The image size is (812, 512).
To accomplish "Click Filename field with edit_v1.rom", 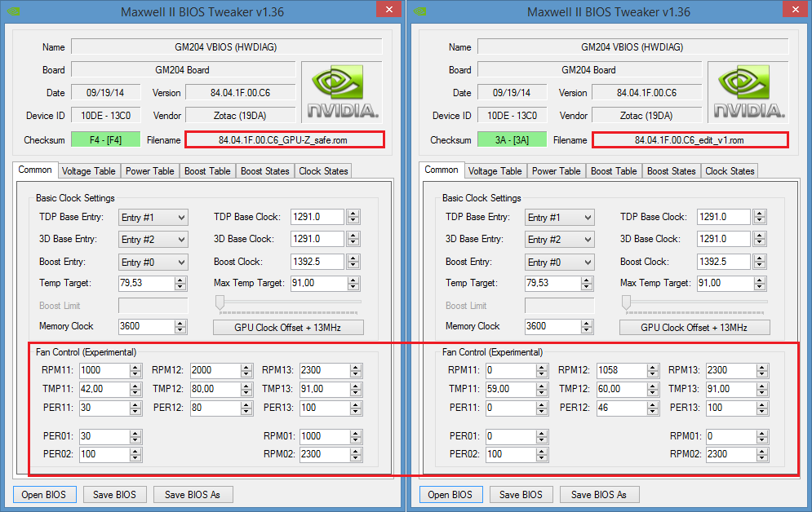I will (x=690, y=140).
